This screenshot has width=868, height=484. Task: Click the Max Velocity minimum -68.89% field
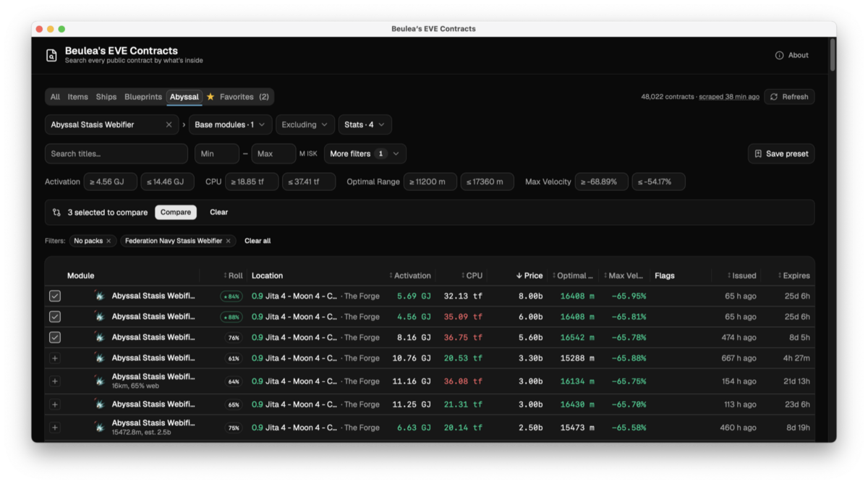point(602,182)
